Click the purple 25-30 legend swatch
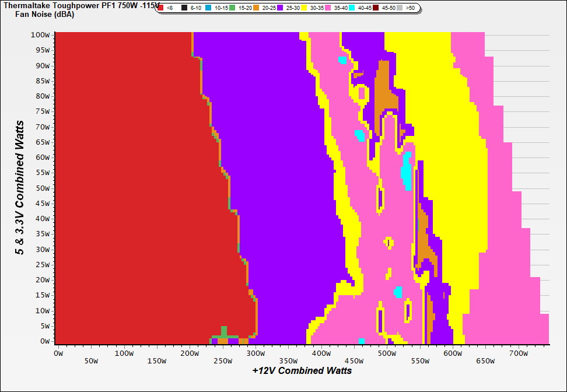 [x=281, y=8]
